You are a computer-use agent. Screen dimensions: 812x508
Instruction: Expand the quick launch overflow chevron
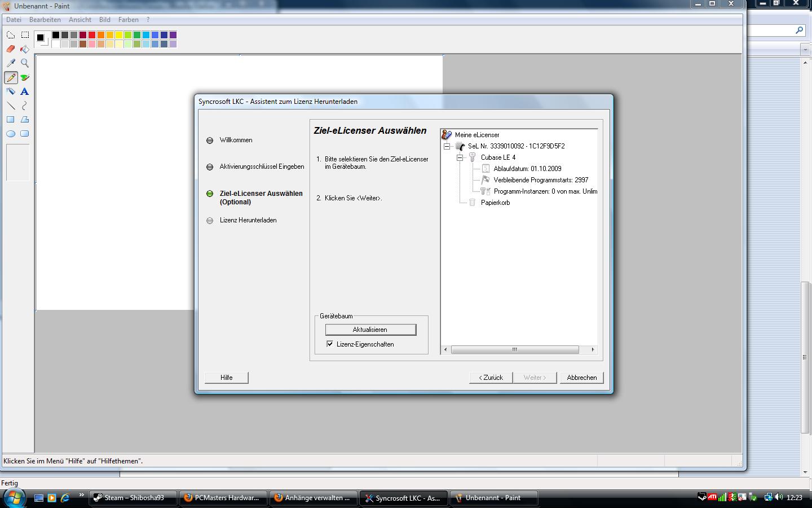tap(81, 495)
